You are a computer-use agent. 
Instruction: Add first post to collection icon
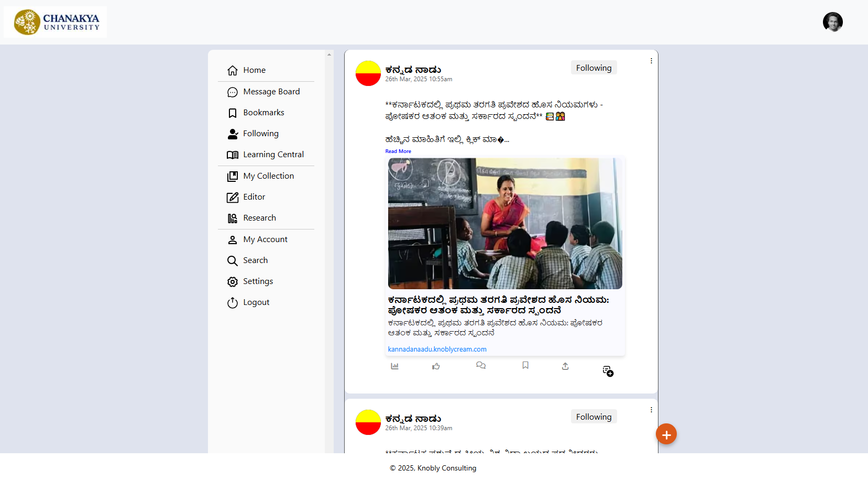[608, 371]
